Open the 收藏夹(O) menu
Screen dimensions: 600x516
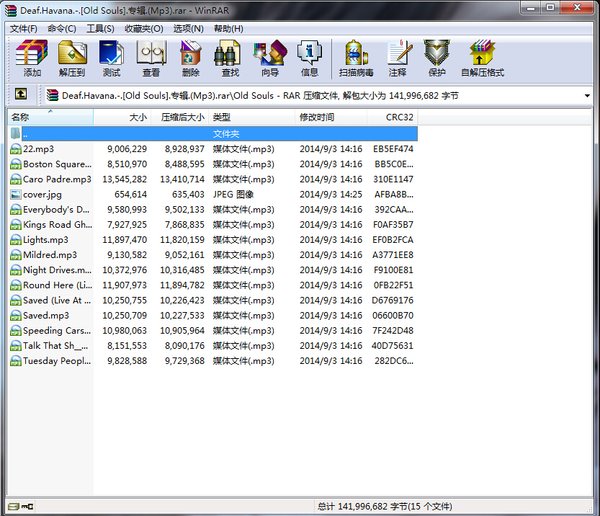point(144,29)
